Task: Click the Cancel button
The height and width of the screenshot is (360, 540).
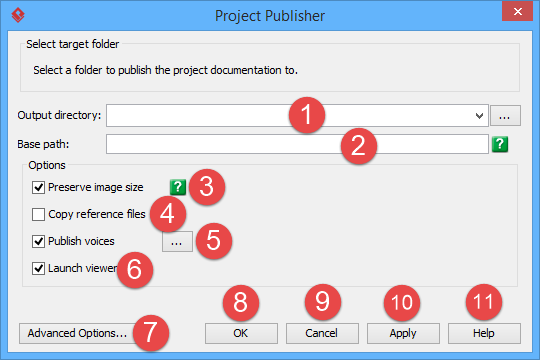Action: [x=322, y=333]
